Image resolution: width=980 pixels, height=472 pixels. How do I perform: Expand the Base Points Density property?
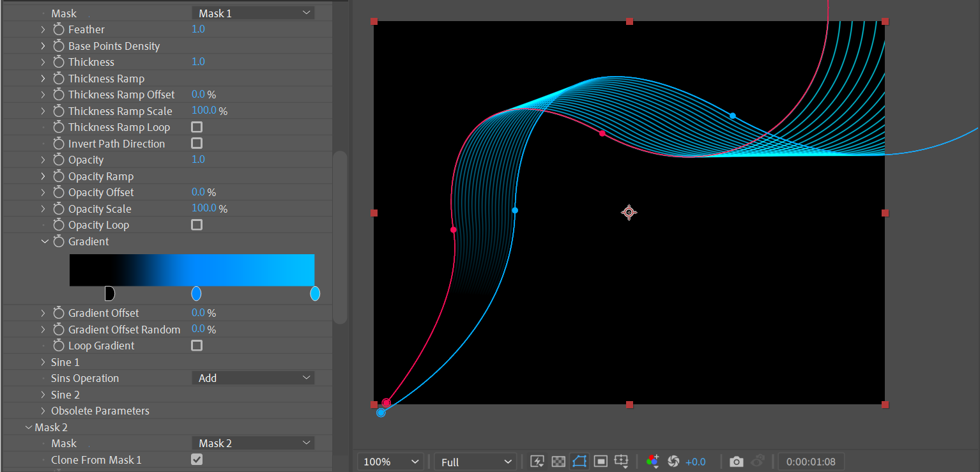[x=43, y=46]
